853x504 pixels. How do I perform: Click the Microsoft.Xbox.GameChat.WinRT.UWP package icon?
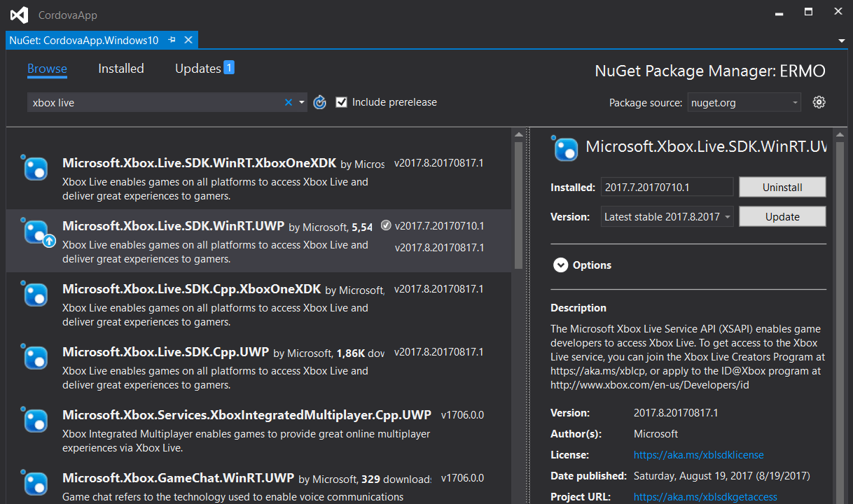[x=34, y=483]
